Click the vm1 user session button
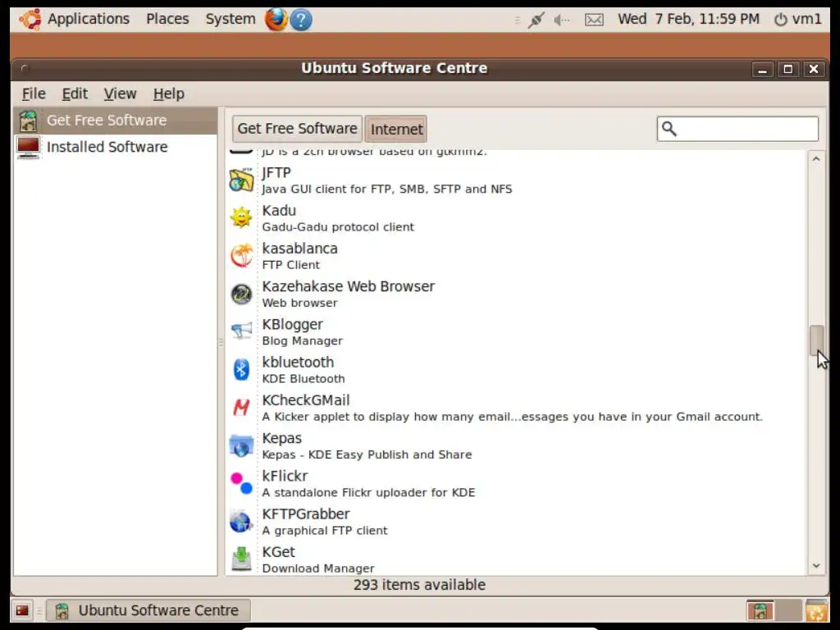This screenshot has height=630, width=840. pyautogui.click(x=797, y=20)
